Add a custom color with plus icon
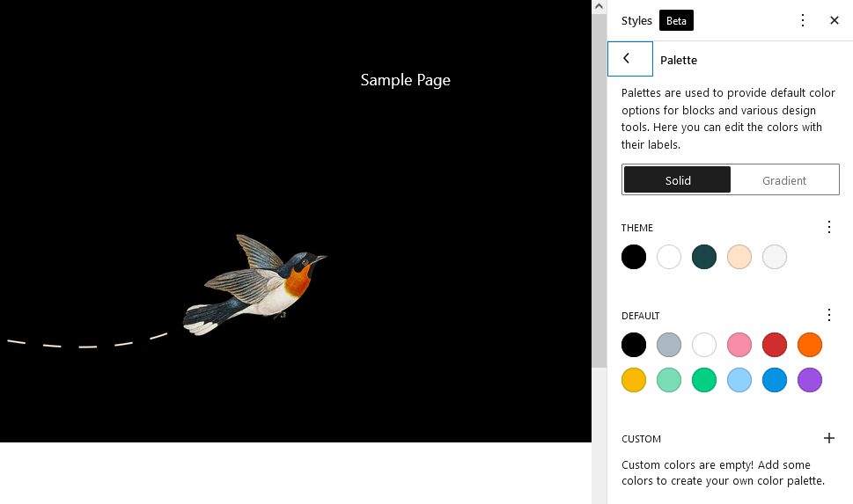 [828, 438]
